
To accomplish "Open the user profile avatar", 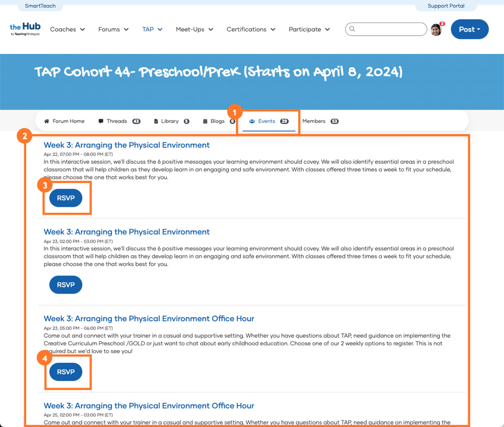I will [x=436, y=30].
